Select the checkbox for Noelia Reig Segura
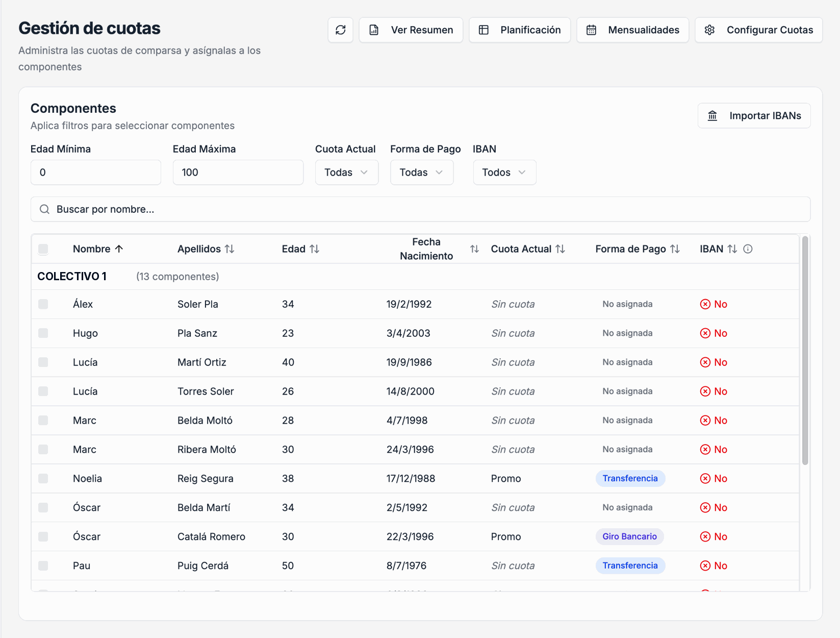Image resolution: width=840 pixels, height=638 pixels. click(43, 479)
